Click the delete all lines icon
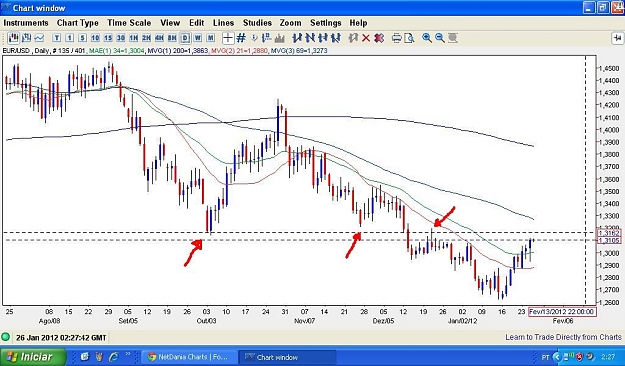The width and height of the screenshot is (625, 366). 379,38
